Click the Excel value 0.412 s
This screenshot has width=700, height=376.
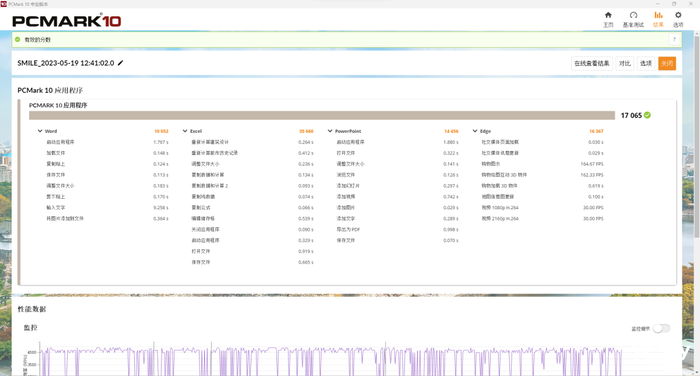(x=306, y=153)
